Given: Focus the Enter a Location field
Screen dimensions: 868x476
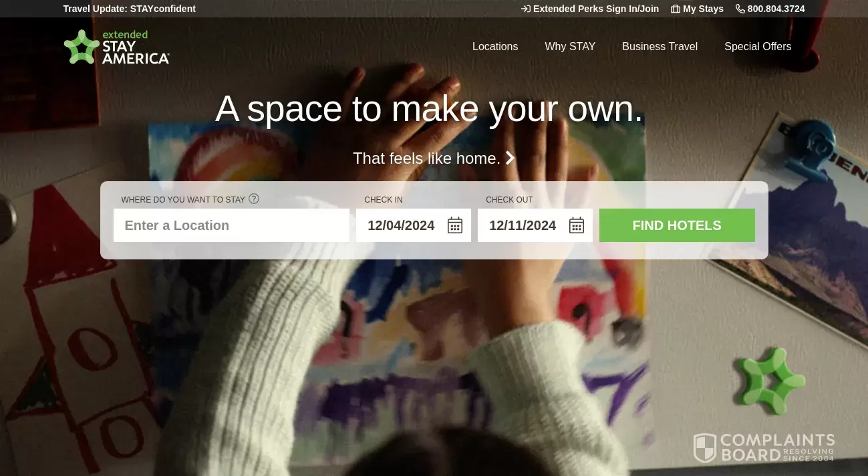Looking at the screenshot, I should point(231,225).
